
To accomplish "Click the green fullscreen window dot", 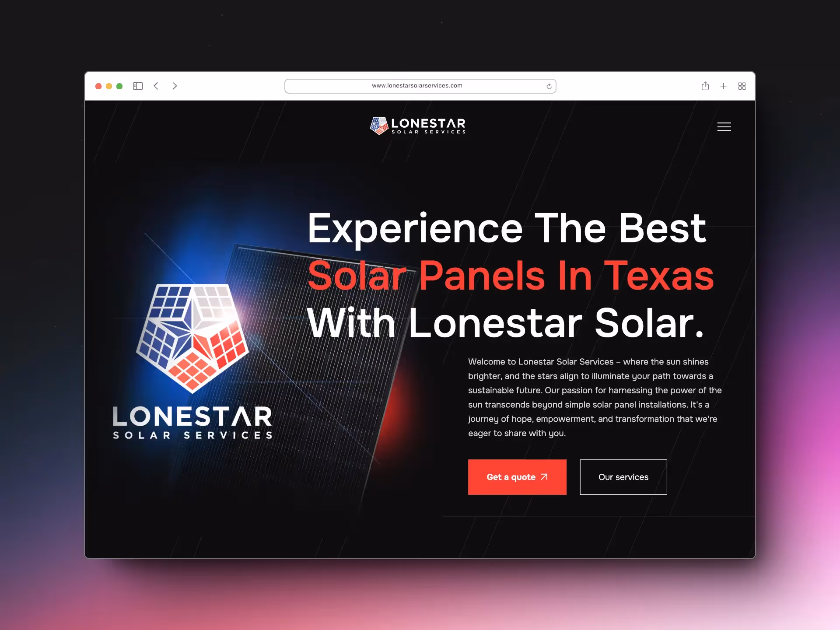I will 119,86.
